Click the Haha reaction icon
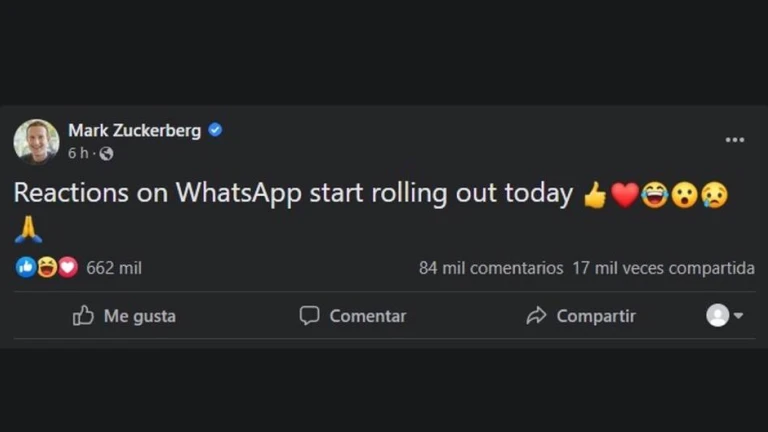 (47, 268)
